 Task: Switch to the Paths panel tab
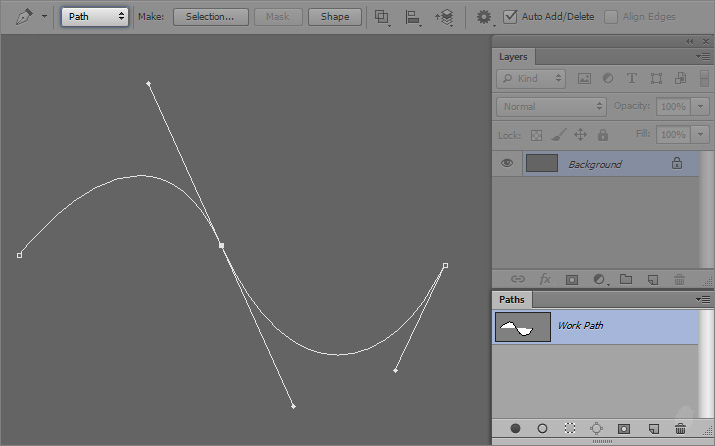coord(512,299)
